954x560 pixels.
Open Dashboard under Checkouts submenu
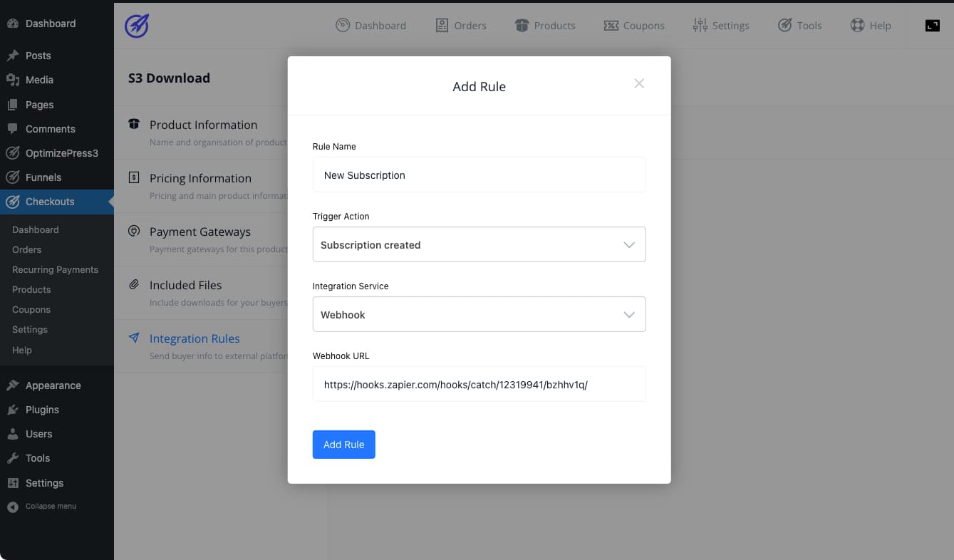[36, 229]
